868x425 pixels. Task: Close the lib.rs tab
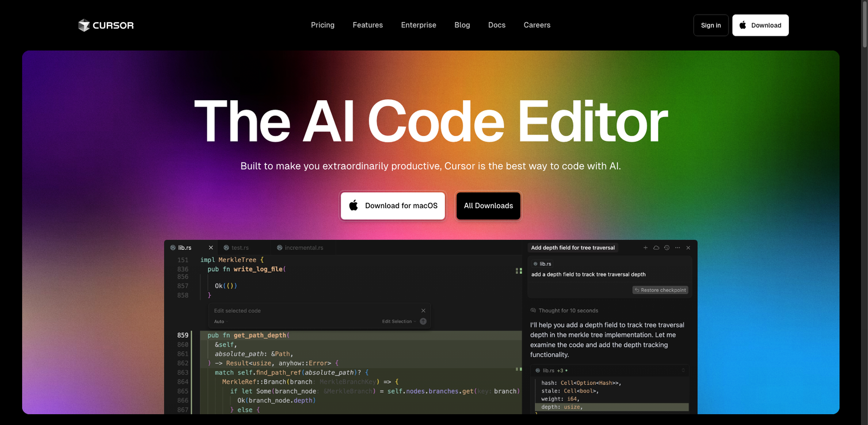(x=211, y=248)
